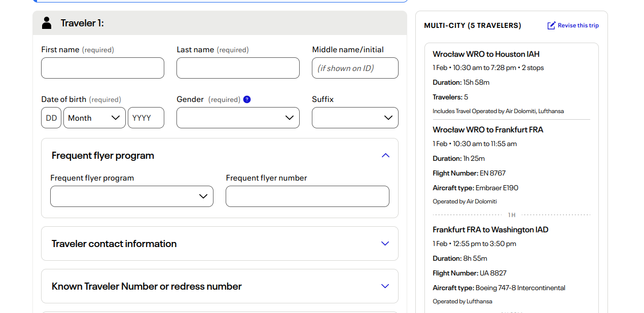
Task: Click Wrocław WRO to Frankfurt FRA heading
Action: tap(488, 130)
